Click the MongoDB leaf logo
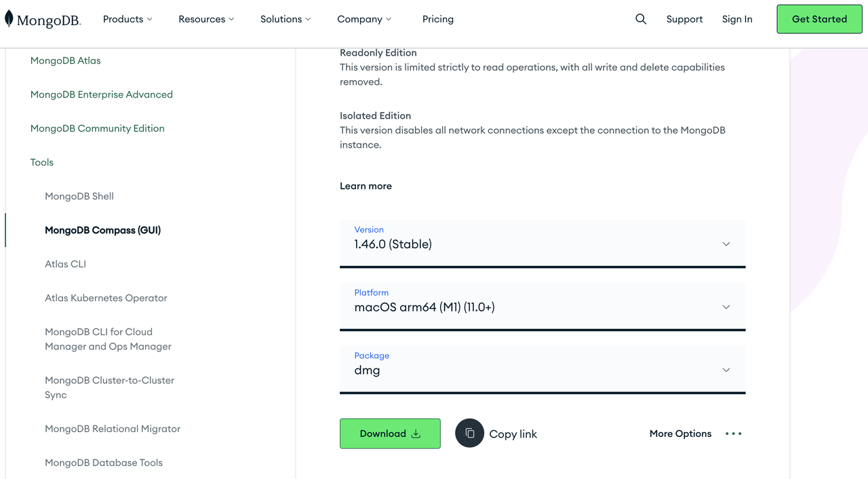 43,19
